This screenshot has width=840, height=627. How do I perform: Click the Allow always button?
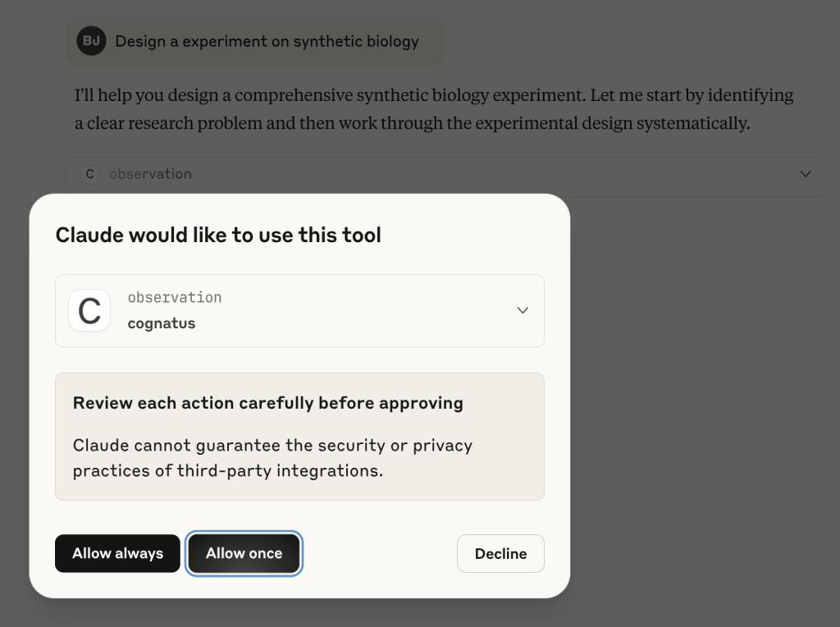click(117, 554)
